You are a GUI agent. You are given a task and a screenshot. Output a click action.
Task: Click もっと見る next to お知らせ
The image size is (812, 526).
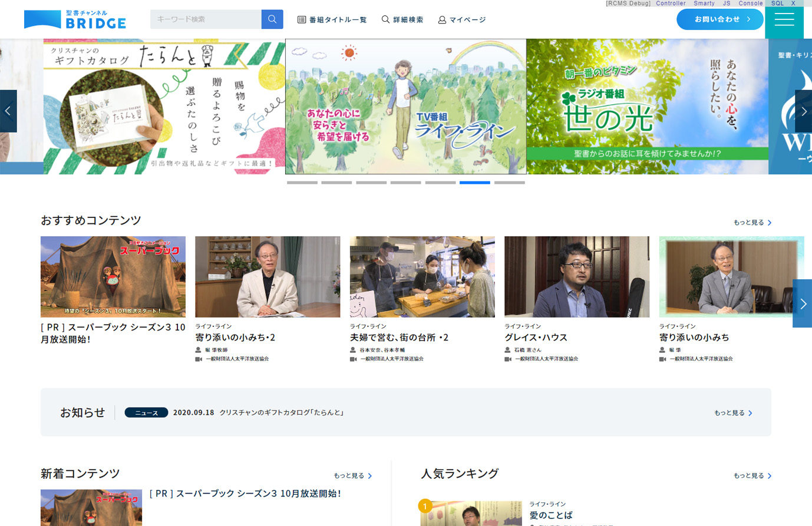730,413
